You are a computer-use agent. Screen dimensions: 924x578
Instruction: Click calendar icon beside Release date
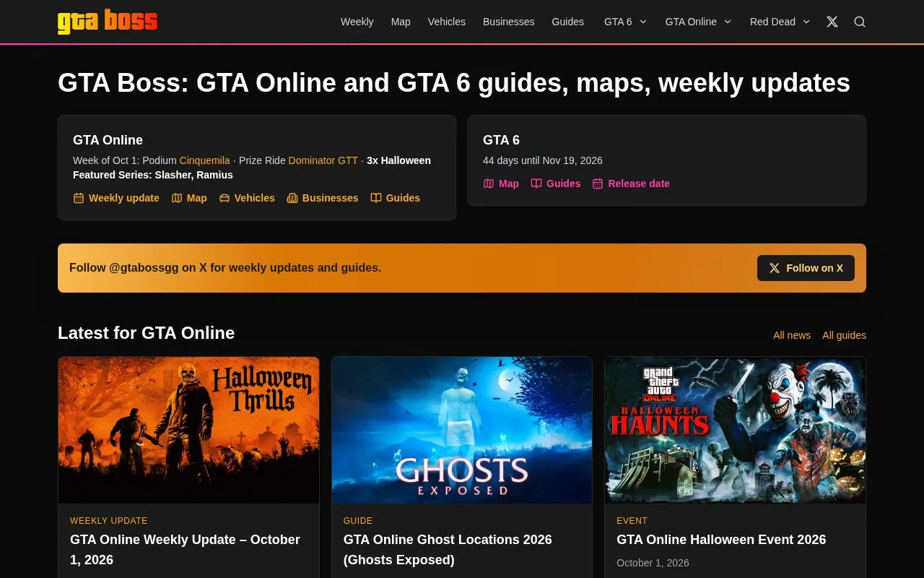click(x=598, y=184)
